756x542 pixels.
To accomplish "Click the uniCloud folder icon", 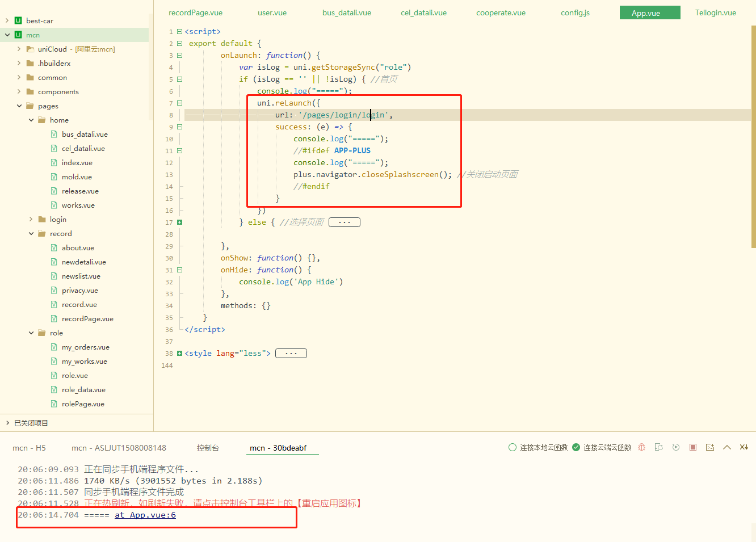I will (30, 49).
